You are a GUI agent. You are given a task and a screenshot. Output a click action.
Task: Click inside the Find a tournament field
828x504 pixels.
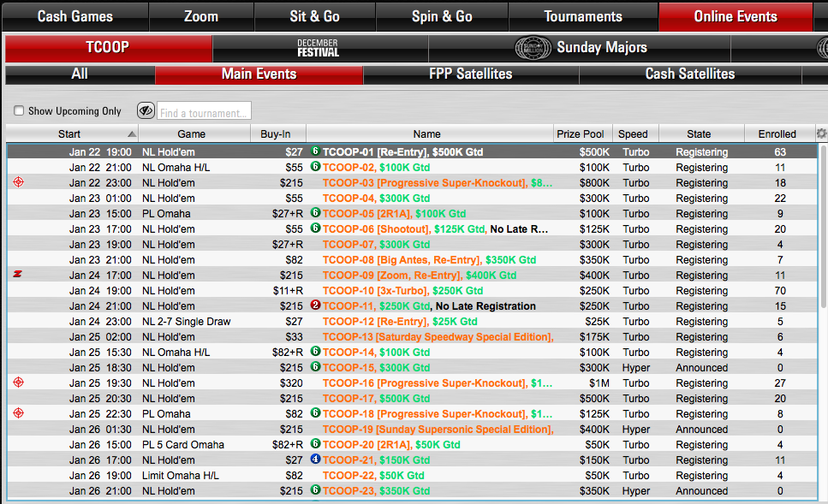204,112
